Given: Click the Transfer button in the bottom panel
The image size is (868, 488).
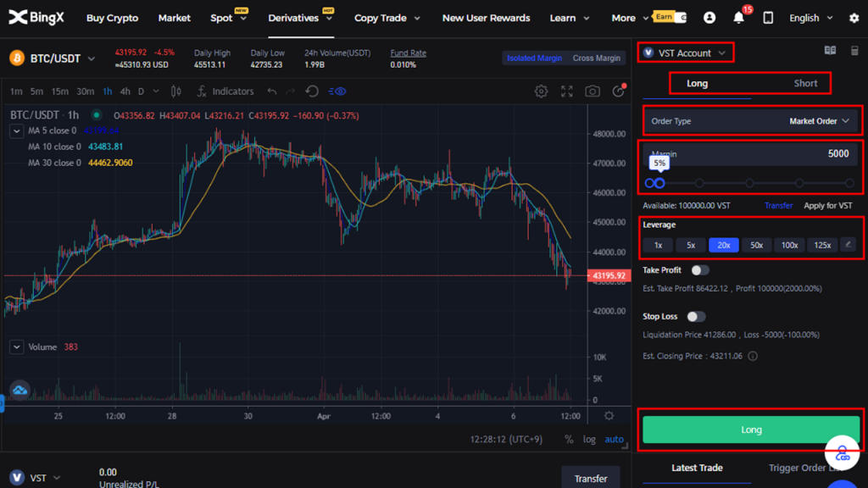Looking at the screenshot, I should pyautogui.click(x=591, y=479).
